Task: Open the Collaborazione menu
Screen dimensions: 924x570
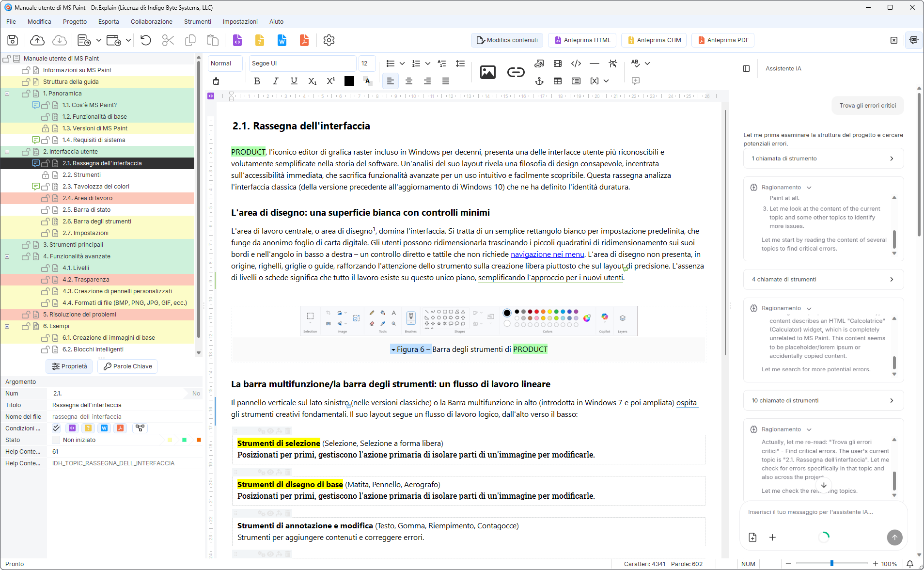Action: click(x=152, y=22)
